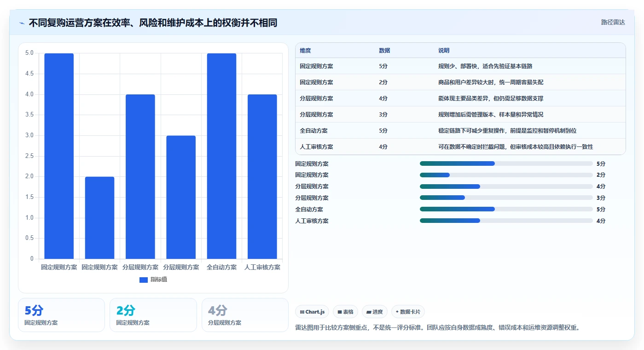Click the 固定规则方案 chart bar reaching 5.0
The height and width of the screenshot is (350, 644).
pyautogui.click(x=59, y=156)
